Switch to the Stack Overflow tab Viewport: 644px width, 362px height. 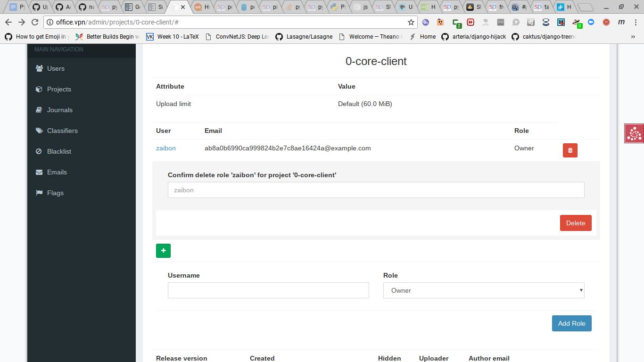(295, 7)
